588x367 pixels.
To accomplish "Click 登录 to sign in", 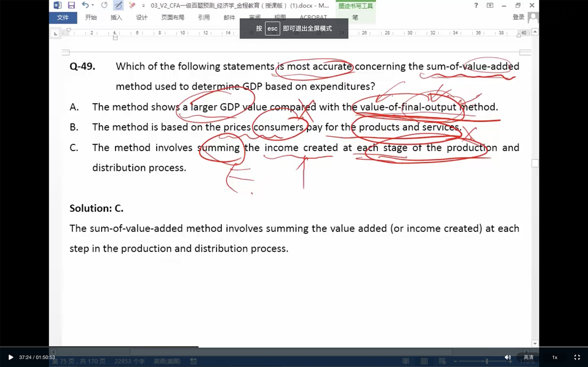I will 519,17.
